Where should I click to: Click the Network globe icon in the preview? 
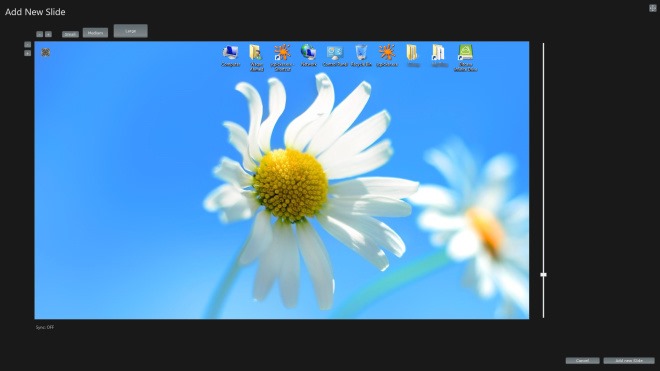(x=309, y=52)
